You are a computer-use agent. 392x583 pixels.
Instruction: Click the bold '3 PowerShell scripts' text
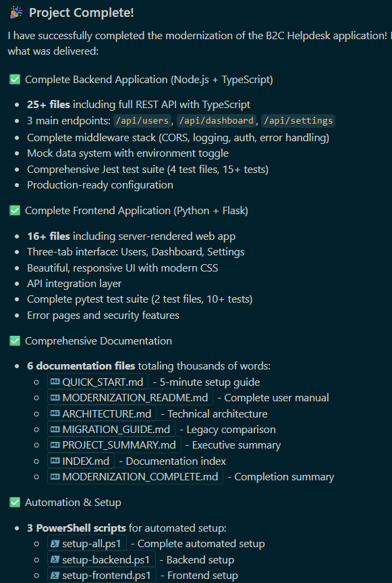pyautogui.click(x=76, y=528)
